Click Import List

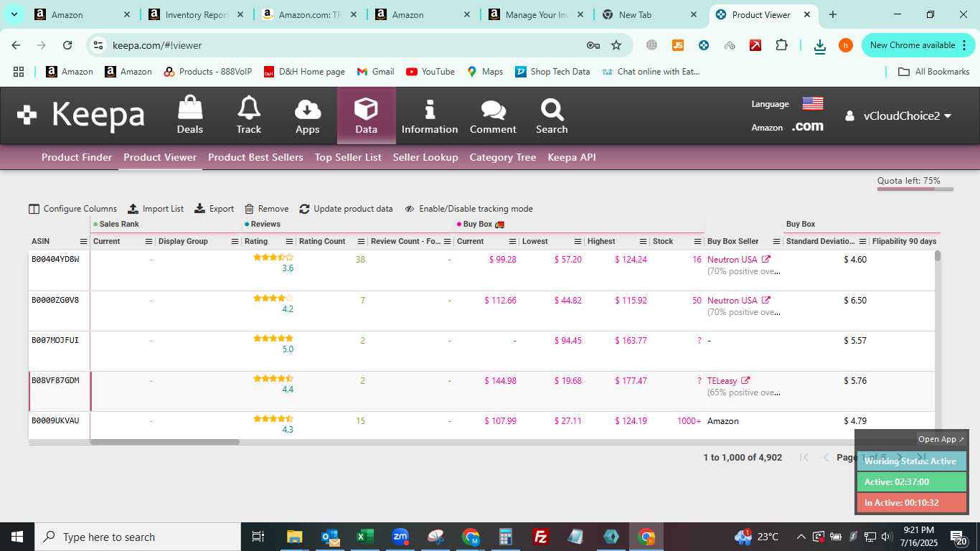pos(156,209)
